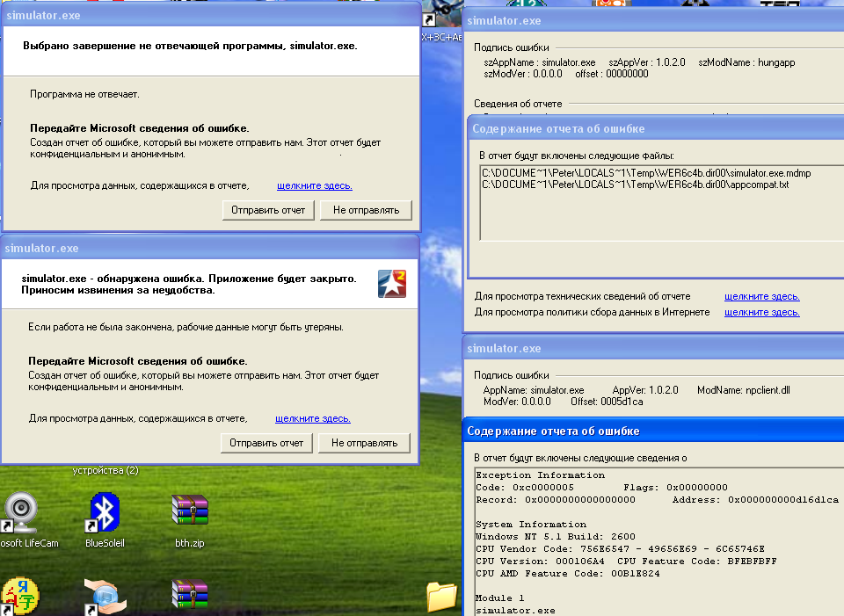Click Не отправлять in the not-responding dialog

[x=366, y=210]
